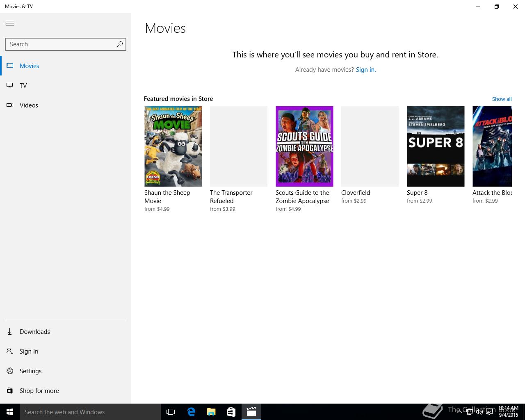Open the Windows Start button
The height and width of the screenshot is (420, 525).
coord(10,412)
